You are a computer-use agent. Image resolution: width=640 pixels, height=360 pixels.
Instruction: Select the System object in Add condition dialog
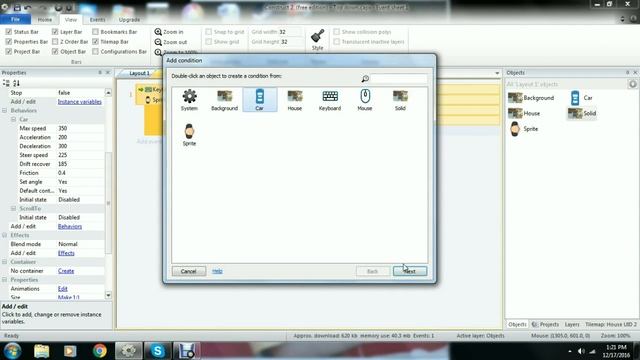(x=189, y=100)
